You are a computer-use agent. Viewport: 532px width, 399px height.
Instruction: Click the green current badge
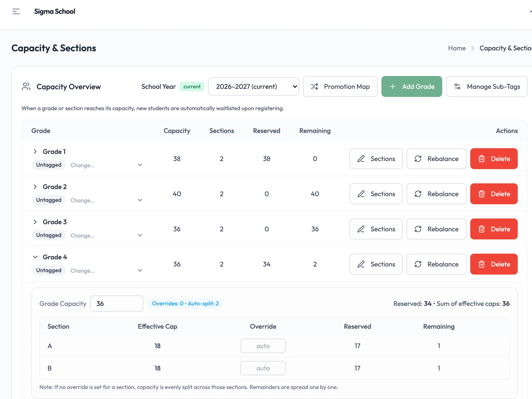pyautogui.click(x=192, y=87)
